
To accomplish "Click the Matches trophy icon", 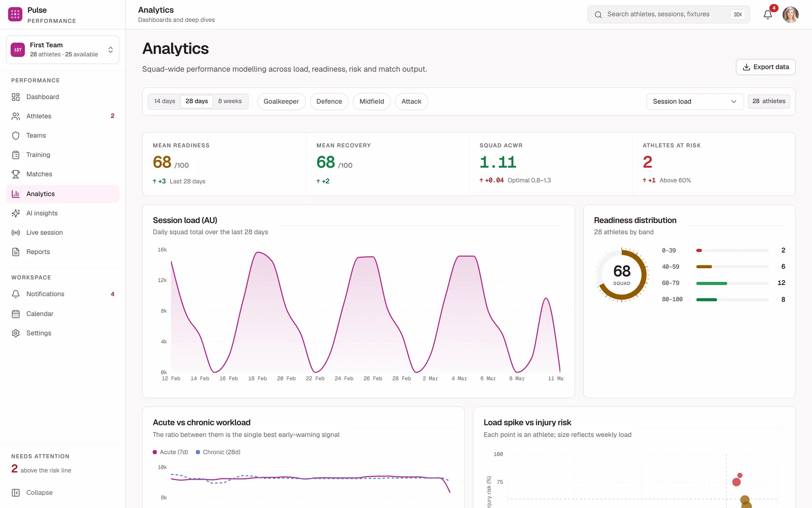I will [16, 174].
